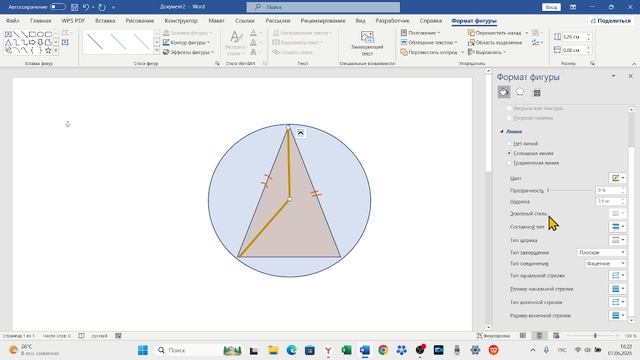Click the Поделиться button

click(x=611, y=20)
